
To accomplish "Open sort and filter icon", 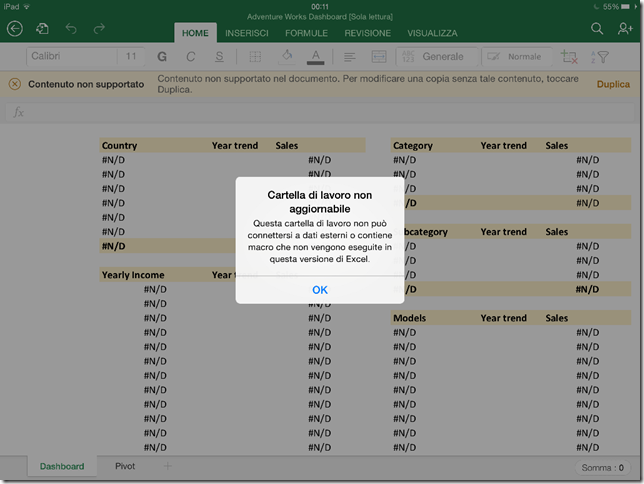I will [x=600, y=57].
